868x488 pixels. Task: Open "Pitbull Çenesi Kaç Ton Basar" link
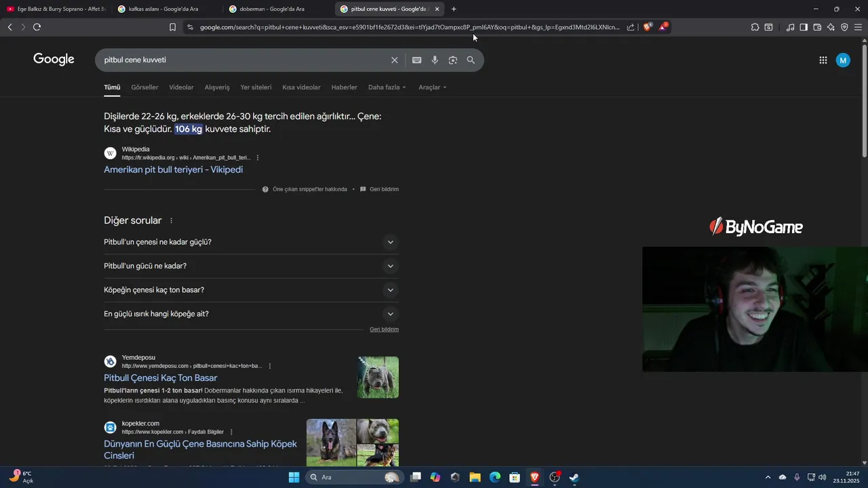click(161, 378)
